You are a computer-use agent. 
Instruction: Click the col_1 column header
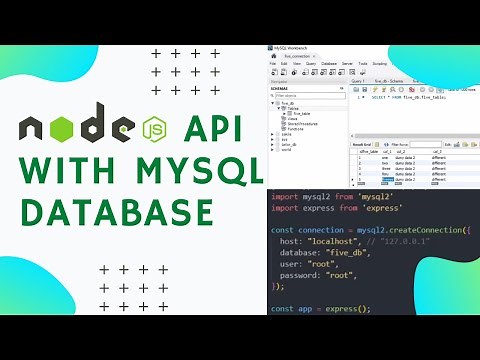[x=387, y=152]
